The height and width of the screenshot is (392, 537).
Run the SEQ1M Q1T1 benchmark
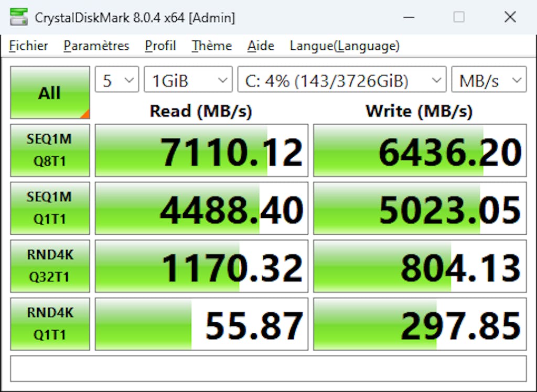click(50, 208)
